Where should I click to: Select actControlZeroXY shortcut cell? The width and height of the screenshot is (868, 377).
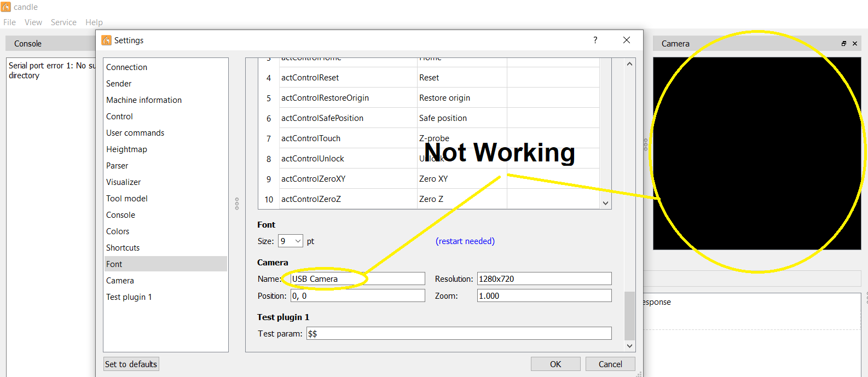click(x=348, y=179)
